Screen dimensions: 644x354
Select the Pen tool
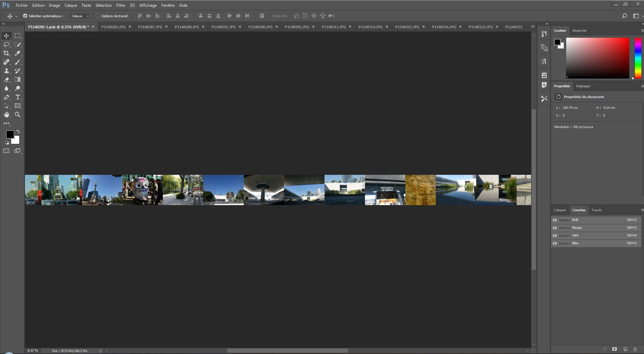pyautogui.click(x=6, y=97)
